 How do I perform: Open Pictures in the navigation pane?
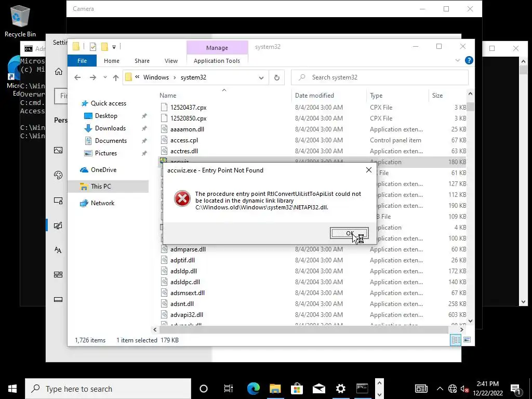(106, 153)
